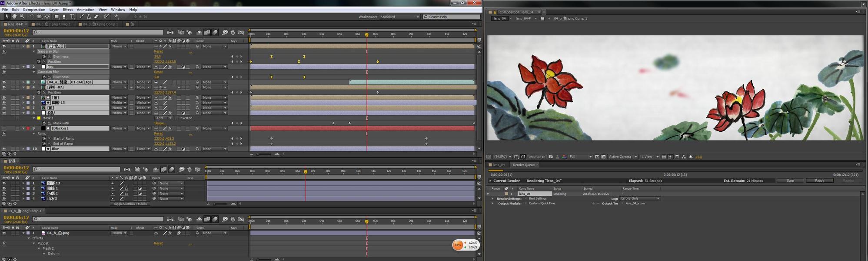
Task: Click Show Channel RGB icon in viewer
Action: click(564, 157)
